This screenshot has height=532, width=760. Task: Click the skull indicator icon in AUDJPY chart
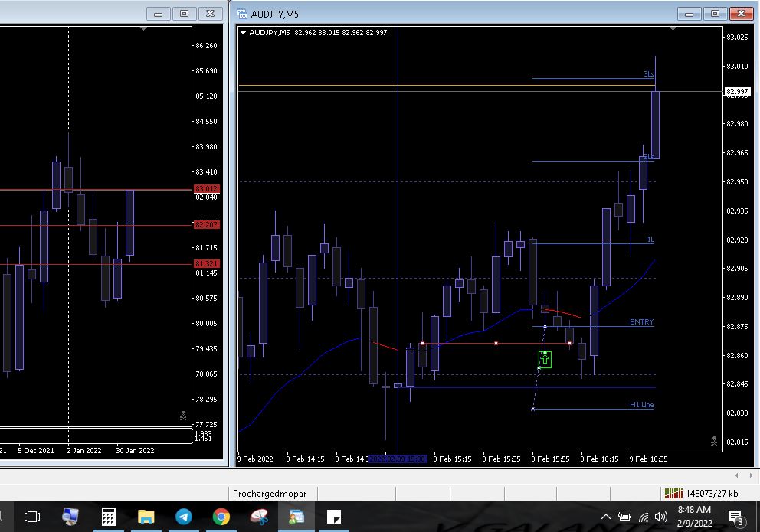tap(714, 440)
